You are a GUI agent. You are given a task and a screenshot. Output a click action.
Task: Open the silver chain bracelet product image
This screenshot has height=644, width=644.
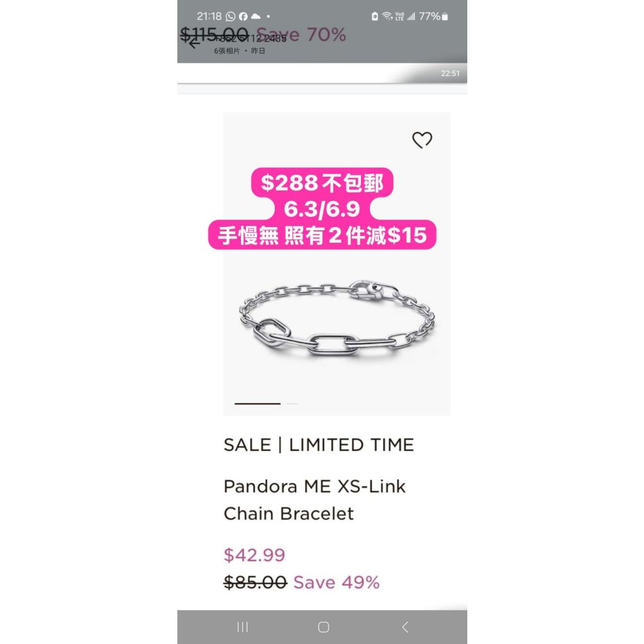point(338,318)
